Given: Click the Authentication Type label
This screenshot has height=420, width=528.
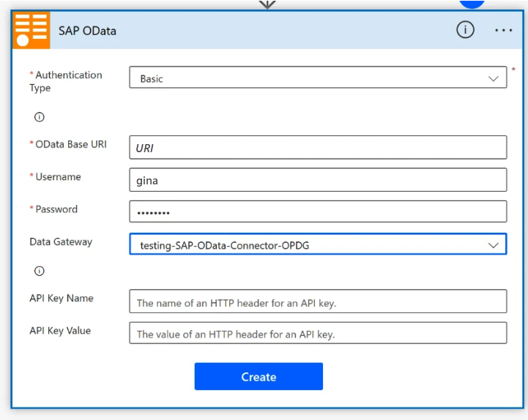Looking at the screenshot, I should [66, 81].
